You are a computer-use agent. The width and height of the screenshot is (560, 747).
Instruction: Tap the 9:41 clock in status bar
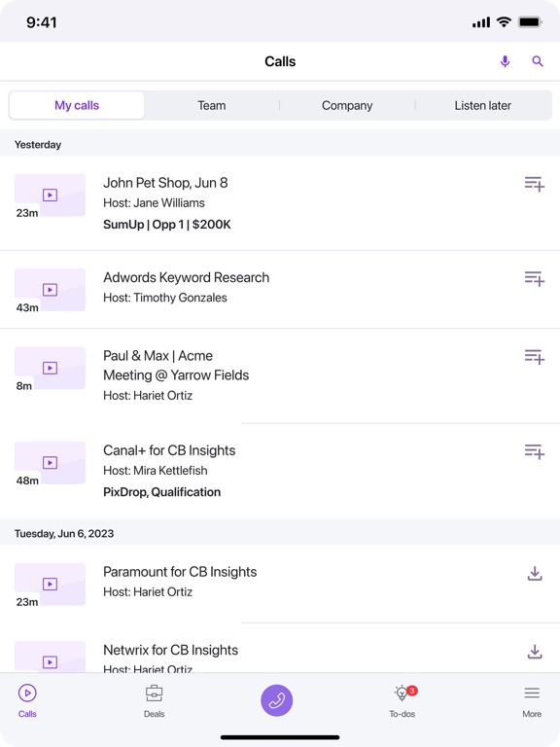[x=42, y=22]
